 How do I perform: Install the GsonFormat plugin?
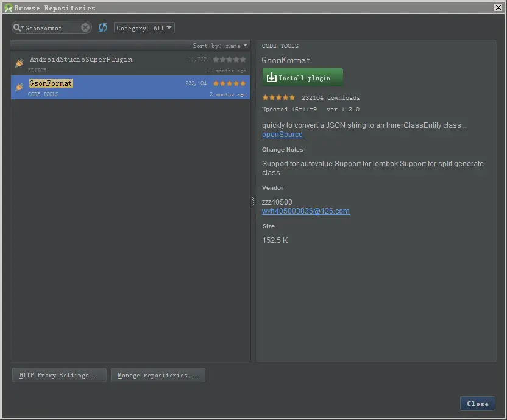(x=302, y=77)
